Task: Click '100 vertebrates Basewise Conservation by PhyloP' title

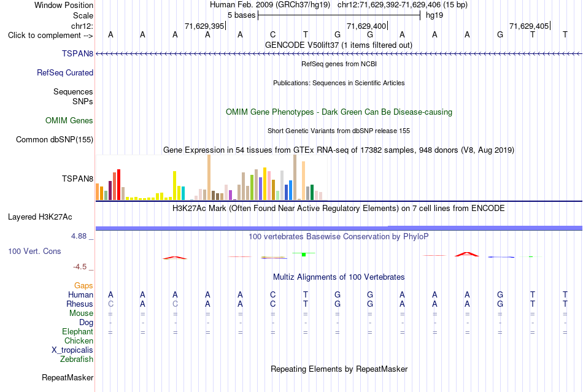Action: point(339,236)
